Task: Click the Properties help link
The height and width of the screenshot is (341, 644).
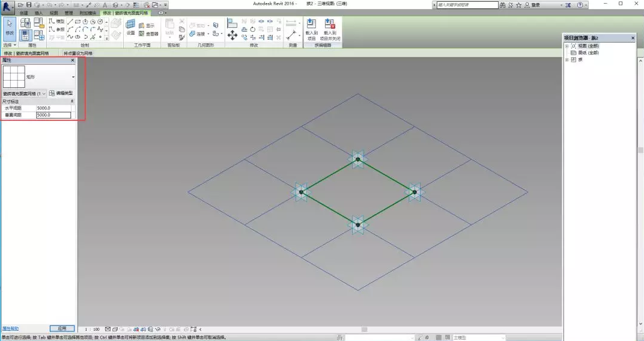Action: pyautogui.click(x=10, y=328)
